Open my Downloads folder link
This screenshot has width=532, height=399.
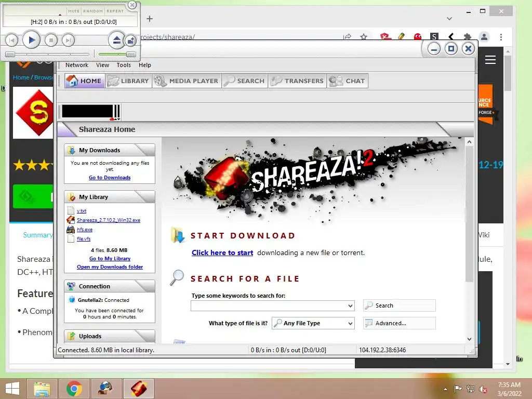pyautogui.click(x=110, y=267)
